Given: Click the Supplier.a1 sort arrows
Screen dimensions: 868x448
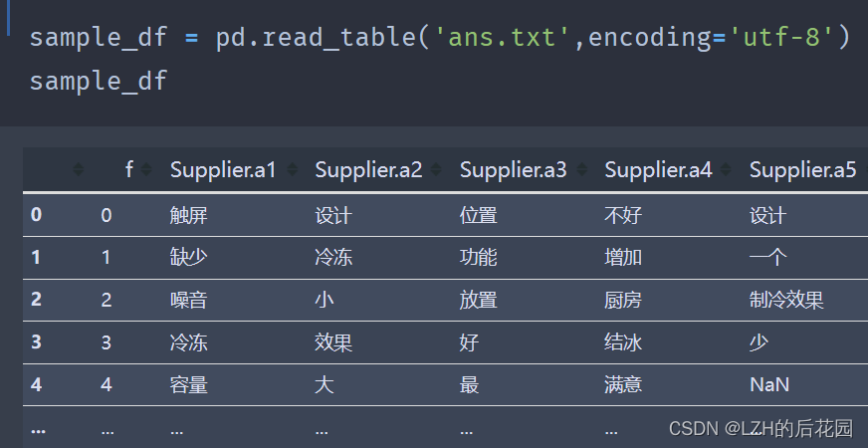Looking at the screenshot, I should tap(291, 170).
